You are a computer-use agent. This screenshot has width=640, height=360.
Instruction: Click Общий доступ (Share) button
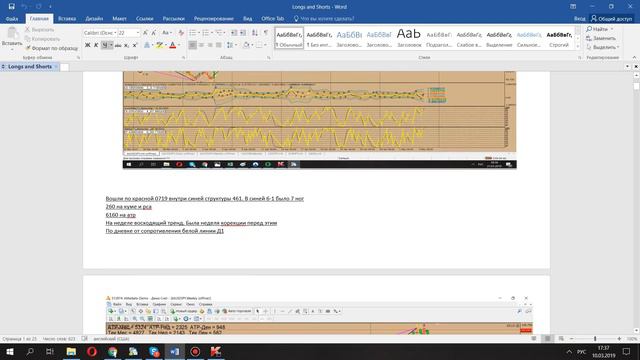(x=611, y=18)
